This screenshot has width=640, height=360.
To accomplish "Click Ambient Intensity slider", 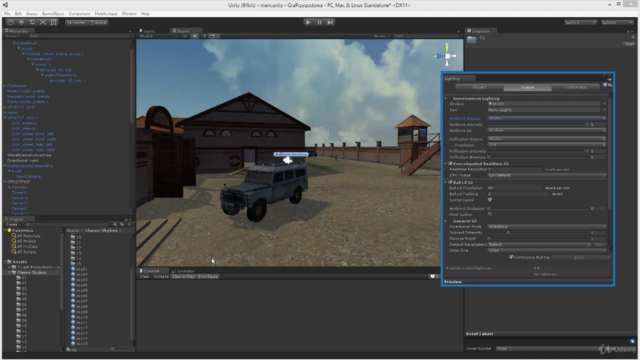I will point(538,124).
